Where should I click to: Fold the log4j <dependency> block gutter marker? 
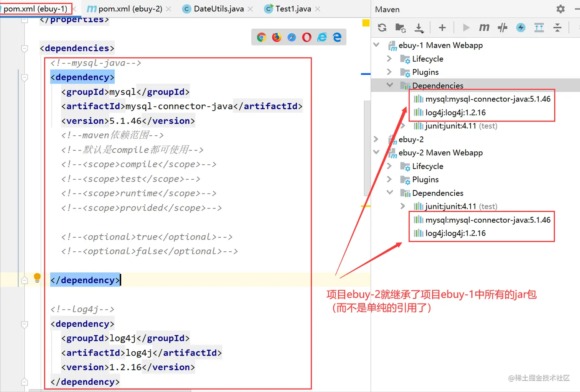coord(25,324)
